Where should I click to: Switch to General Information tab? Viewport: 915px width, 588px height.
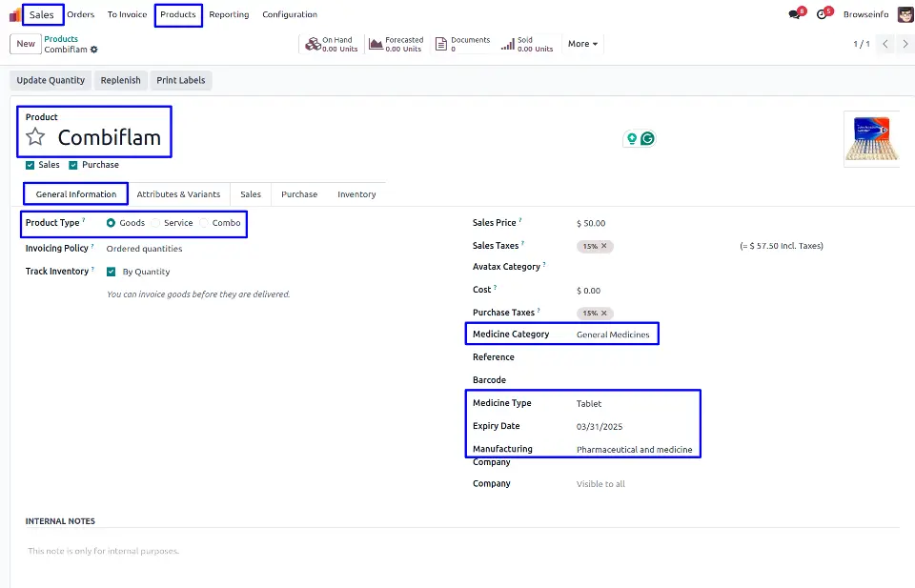point(76,194)
